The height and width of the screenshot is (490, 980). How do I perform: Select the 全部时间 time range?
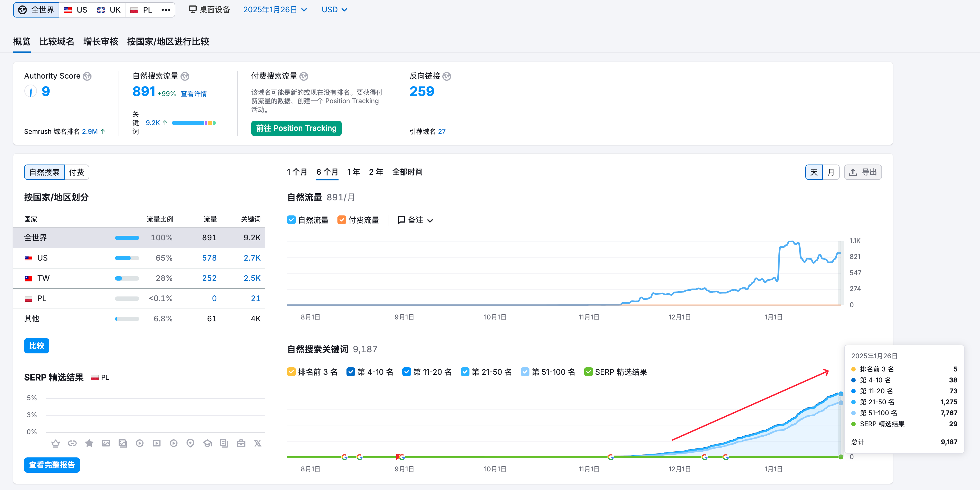[x=407, y=172]
